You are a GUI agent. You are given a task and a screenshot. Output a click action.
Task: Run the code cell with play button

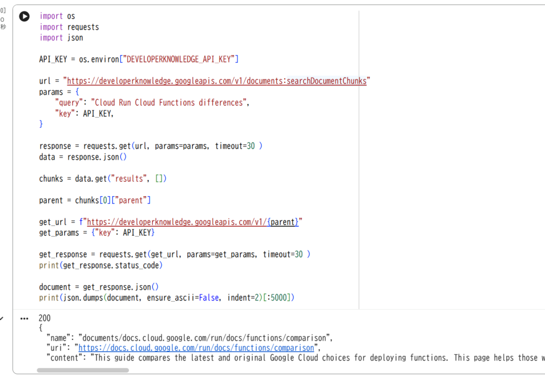pos(24,16)
